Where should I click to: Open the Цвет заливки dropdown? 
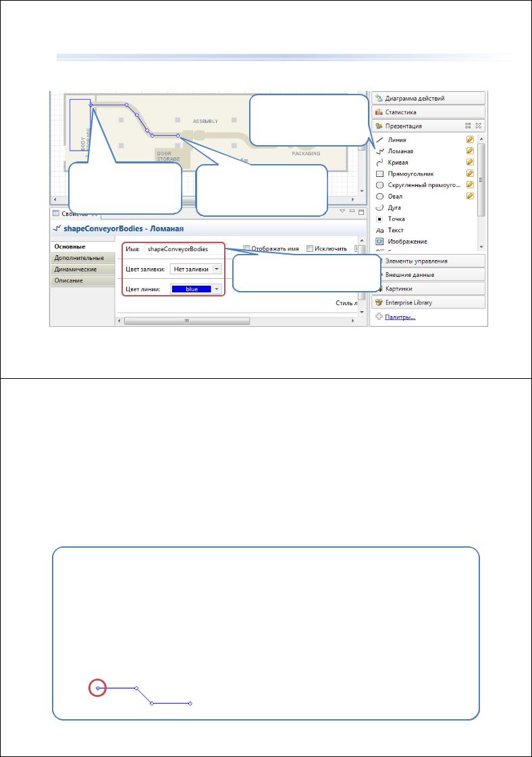217,269
